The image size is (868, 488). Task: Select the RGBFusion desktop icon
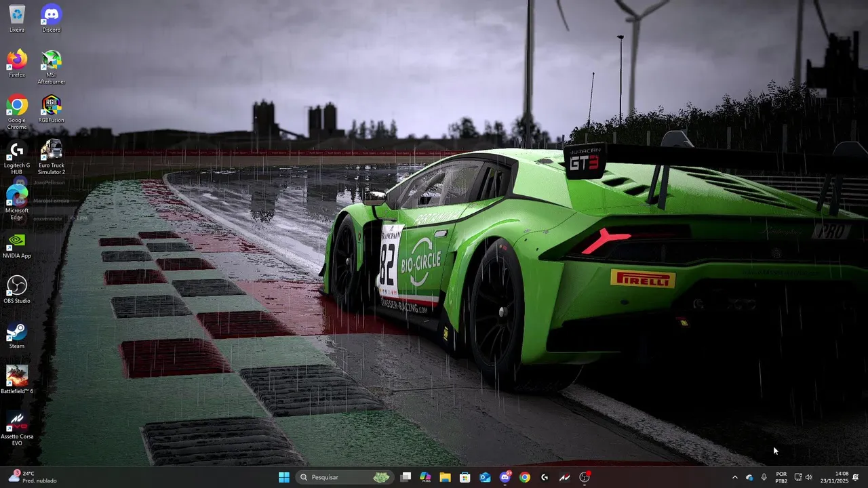(52, 109)
